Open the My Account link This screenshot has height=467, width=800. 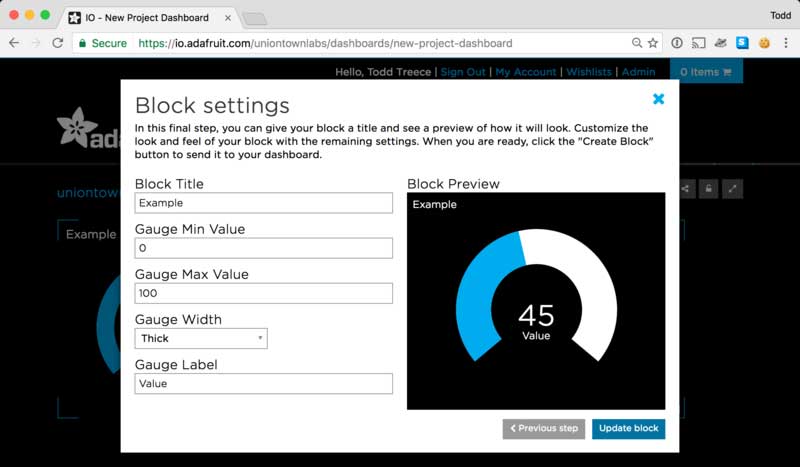[526, 72]
